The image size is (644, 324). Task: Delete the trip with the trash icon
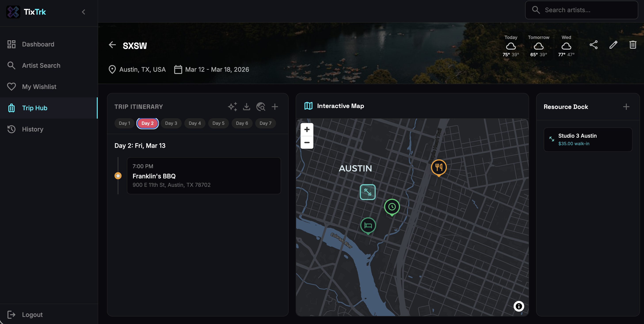[633, 45]
